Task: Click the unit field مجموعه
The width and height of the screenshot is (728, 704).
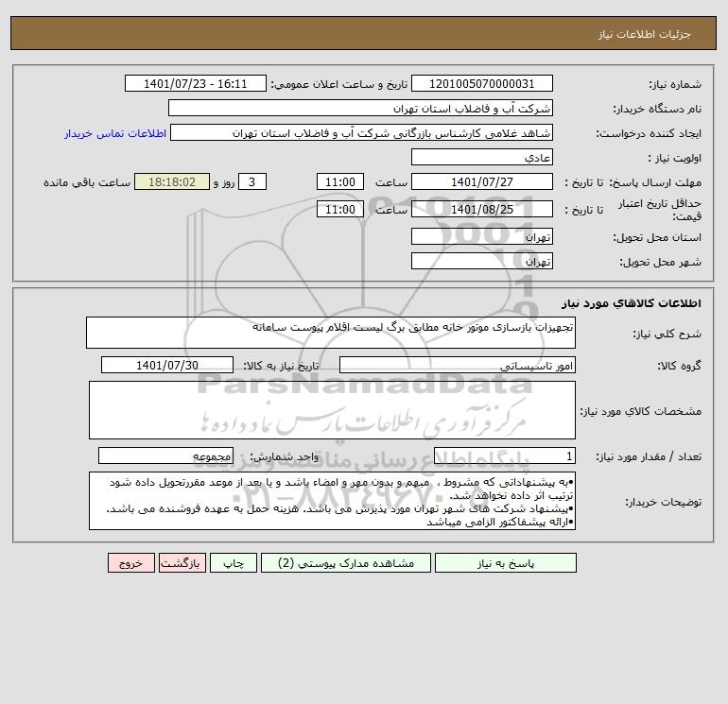Action: click(165, 456)
